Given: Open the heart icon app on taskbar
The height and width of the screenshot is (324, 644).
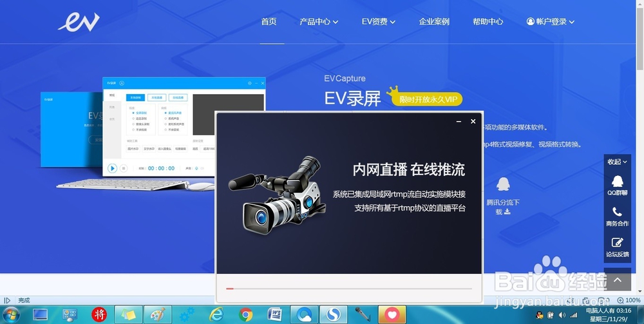Looking at the screenshot, I should (392, 315).
